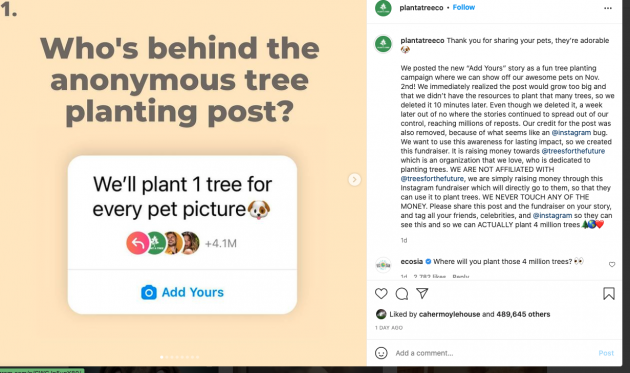Screen dimensions: 630x373
Task: Open comments with the speech bubble icon
Action: point(402,294)
